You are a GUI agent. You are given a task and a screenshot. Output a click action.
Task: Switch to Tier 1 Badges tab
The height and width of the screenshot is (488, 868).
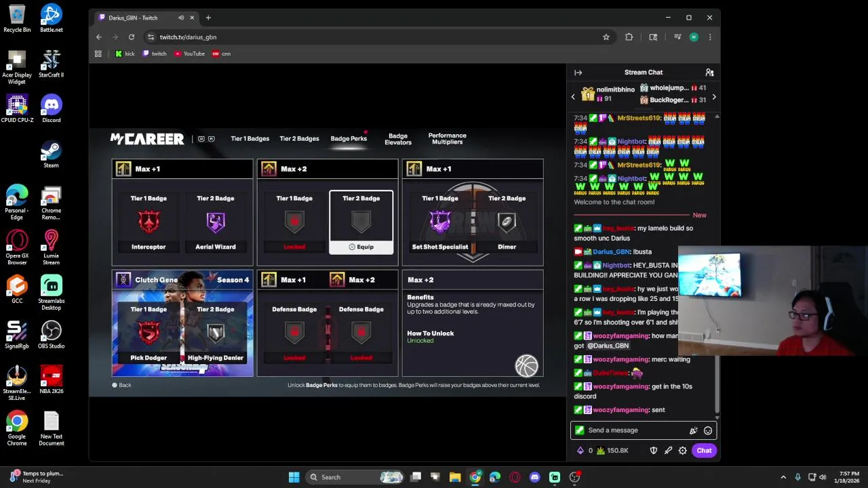pyautogui.click(x=250, y=139)
